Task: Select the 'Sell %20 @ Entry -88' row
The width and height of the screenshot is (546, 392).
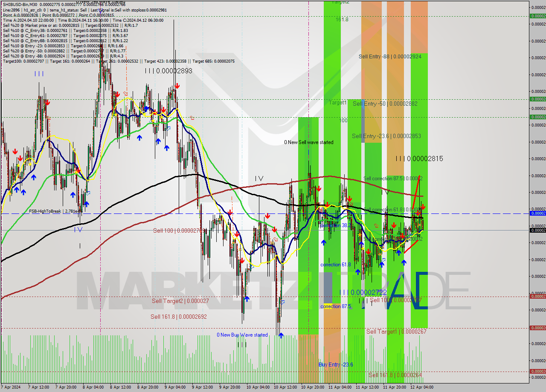Action: (63, 56)
